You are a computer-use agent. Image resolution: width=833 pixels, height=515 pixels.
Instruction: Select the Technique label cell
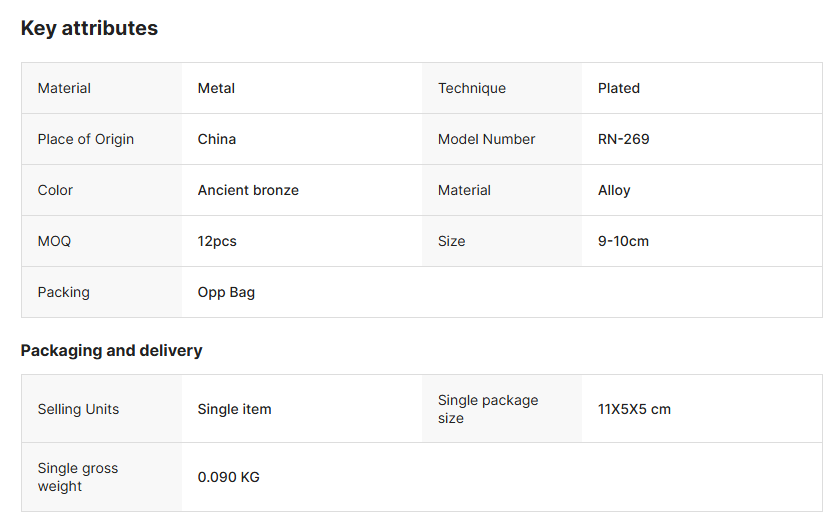(x=472, y=88)
